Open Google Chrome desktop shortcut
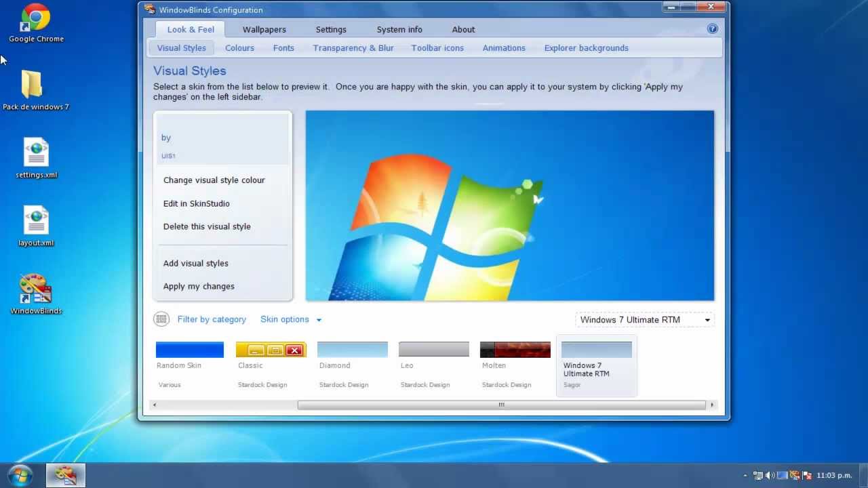Image resolution: width=868 pixels, height=488 pixels. pyautogui.click(x=36, y=23)
